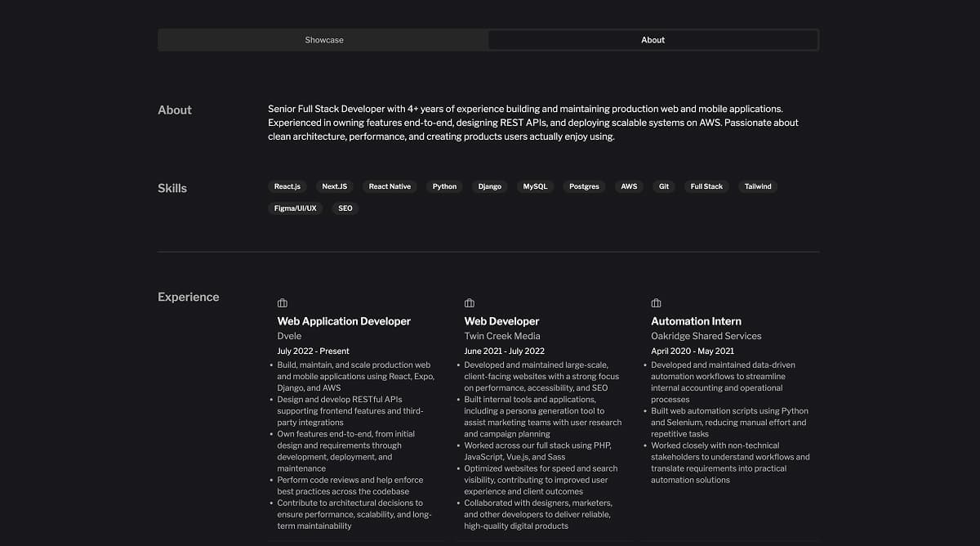Select the Git skill tag
The height and width of the screenshot is (546, 980).
[664, 186]
